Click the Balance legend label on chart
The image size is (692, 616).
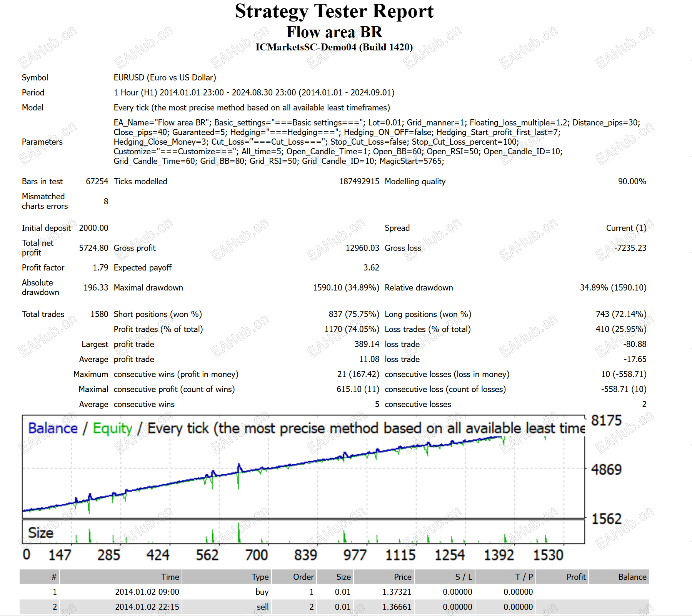pos(53,428)
